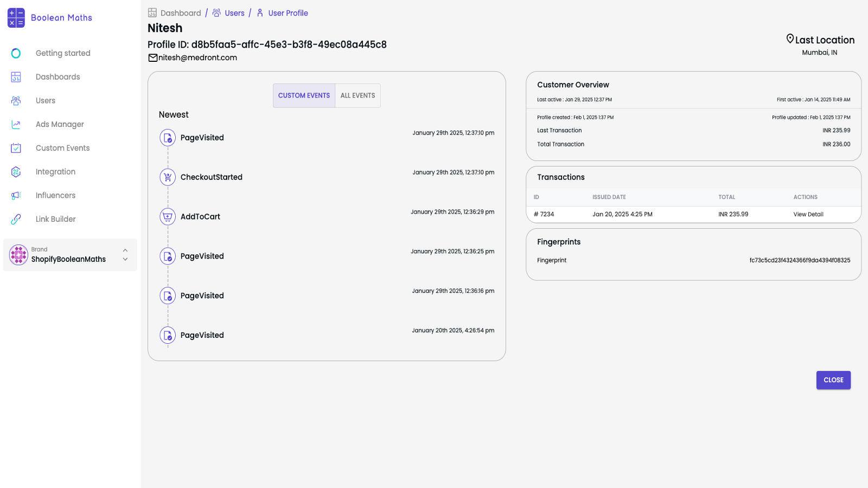Screen dimensions: 868x488
Task: Select the Users sidebar icon
Action: pyautogui.click(x=16, y=100)
